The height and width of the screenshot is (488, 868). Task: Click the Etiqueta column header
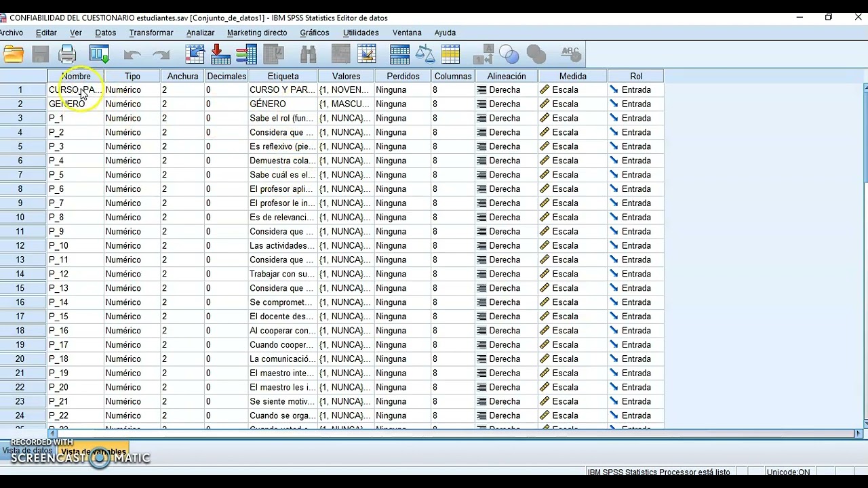coord(283,76)
